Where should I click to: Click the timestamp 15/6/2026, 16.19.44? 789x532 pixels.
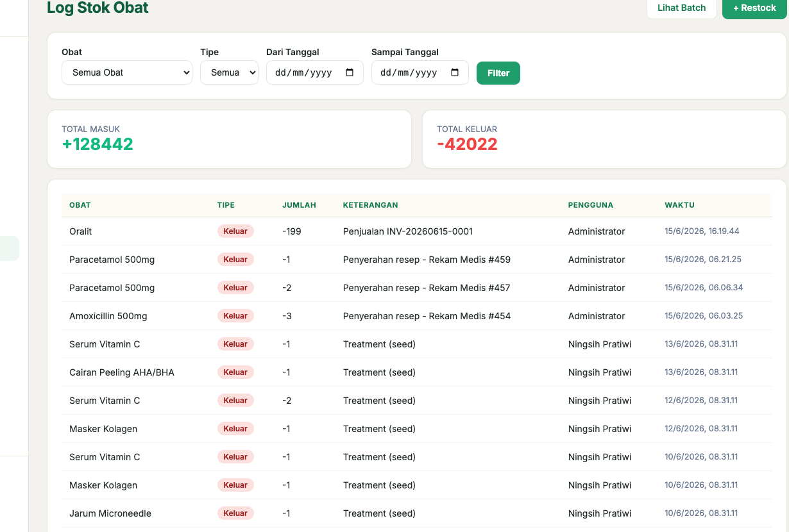pos(702,231)
